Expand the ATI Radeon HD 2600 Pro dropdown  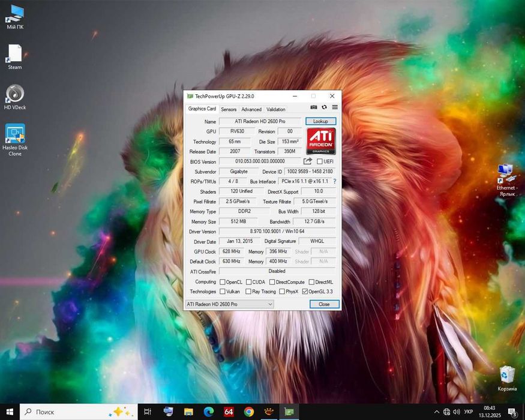tap(229, 304)
